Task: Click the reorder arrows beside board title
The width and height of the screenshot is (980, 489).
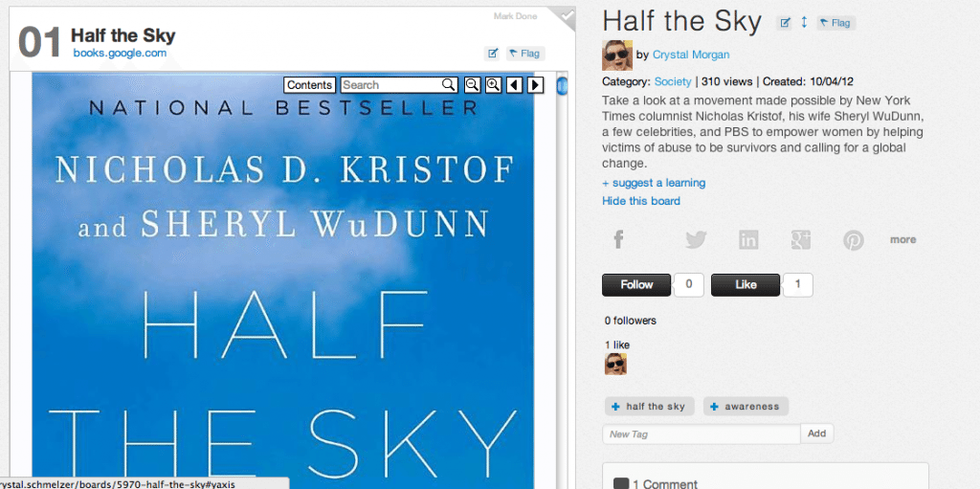Action: click(804, 23)
